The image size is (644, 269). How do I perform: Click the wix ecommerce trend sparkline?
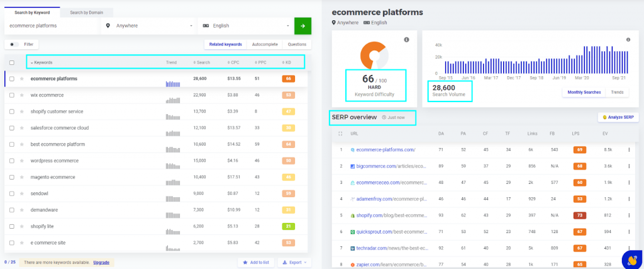point(173,100)
